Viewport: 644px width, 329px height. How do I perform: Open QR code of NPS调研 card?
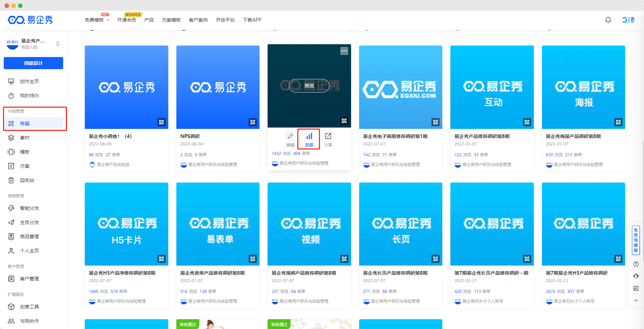point(253,122)
